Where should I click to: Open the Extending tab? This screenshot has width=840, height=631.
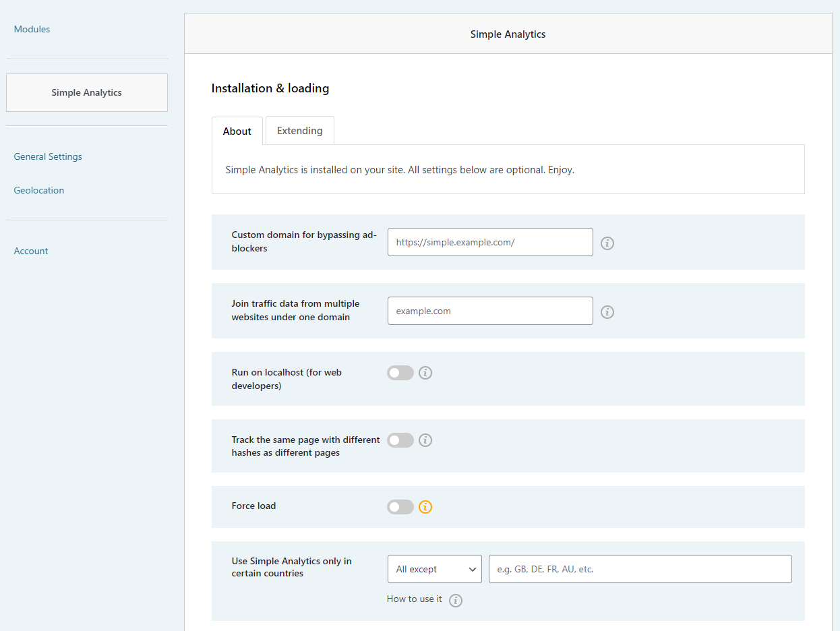300,131
